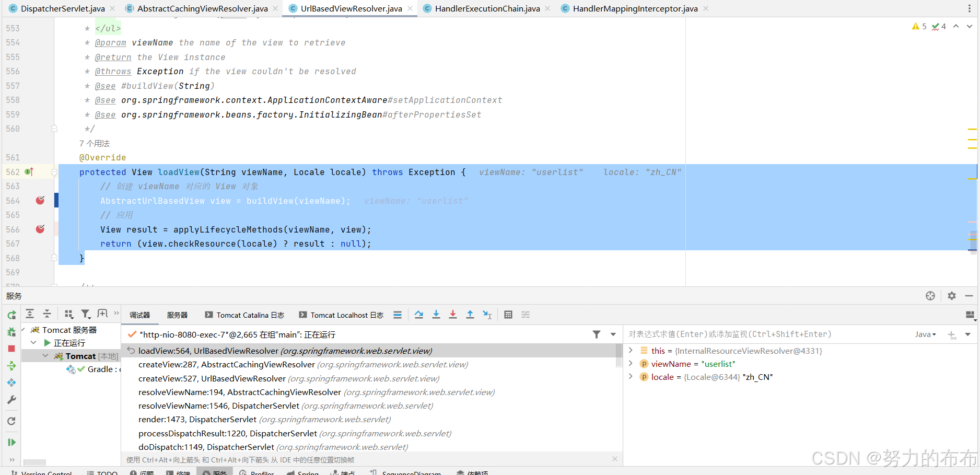Open the Java language dropdown in evaluator
This screenshot has height=475, width=980.
pyautogui.click(x=925, y=334)
